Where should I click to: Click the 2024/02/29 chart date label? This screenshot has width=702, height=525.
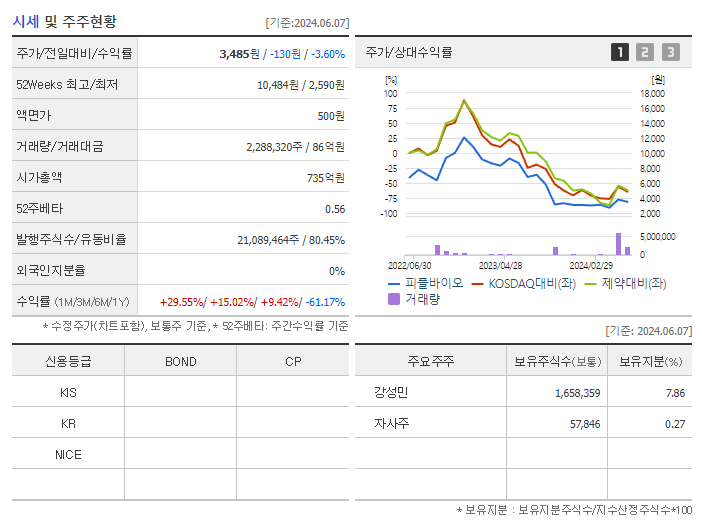click(x=591, y=266)
